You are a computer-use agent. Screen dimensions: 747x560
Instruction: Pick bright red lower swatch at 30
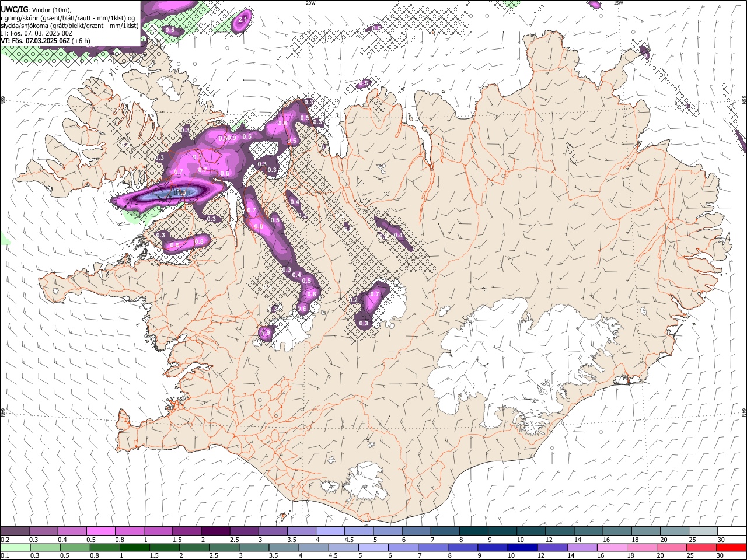click(x=731, y=548)
